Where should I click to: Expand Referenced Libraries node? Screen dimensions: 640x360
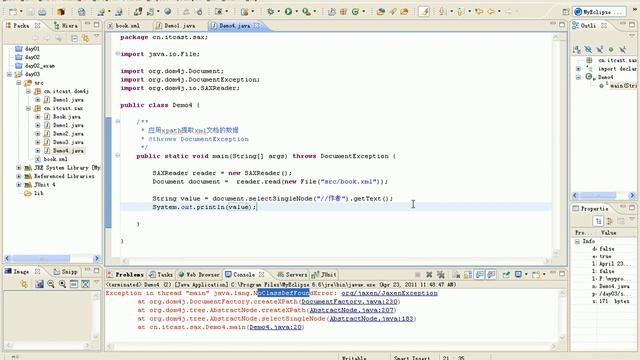tap(19, 176)
